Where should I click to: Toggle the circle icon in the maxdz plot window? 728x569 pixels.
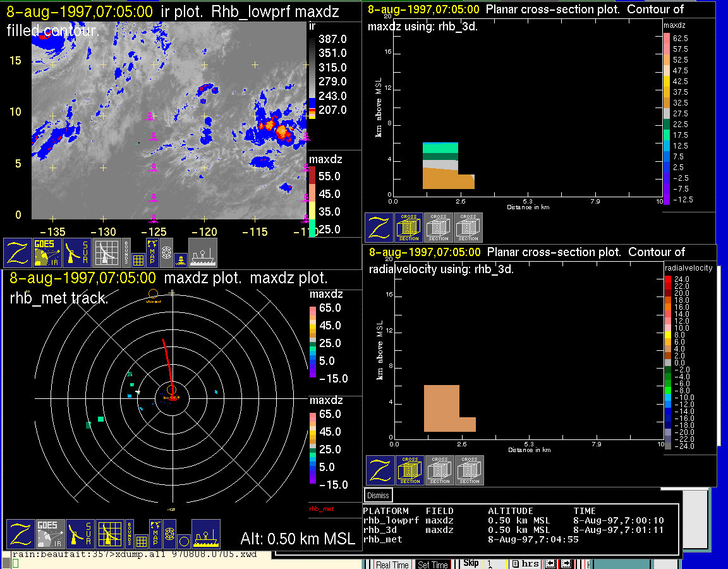point(183,541)
